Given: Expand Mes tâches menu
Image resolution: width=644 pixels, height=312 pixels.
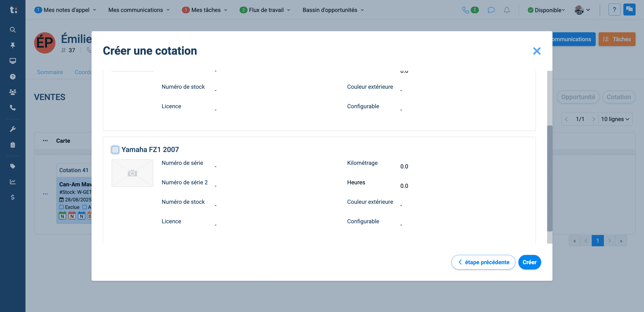Looking at the screenshot, I should (205, 10).
